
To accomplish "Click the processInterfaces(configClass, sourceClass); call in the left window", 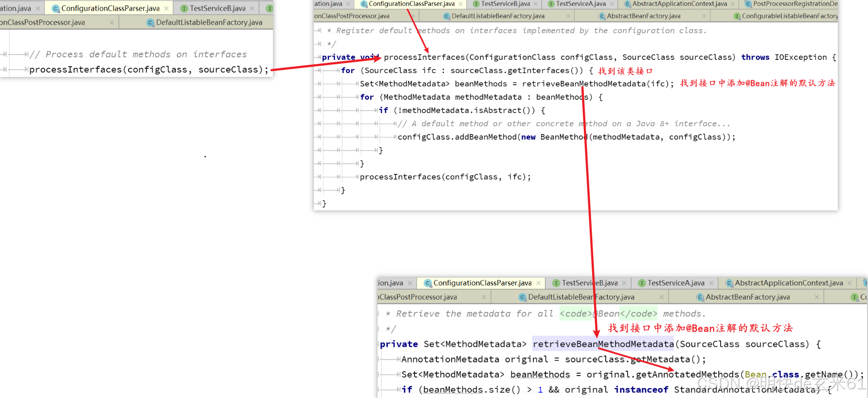I will pos(149,70).
